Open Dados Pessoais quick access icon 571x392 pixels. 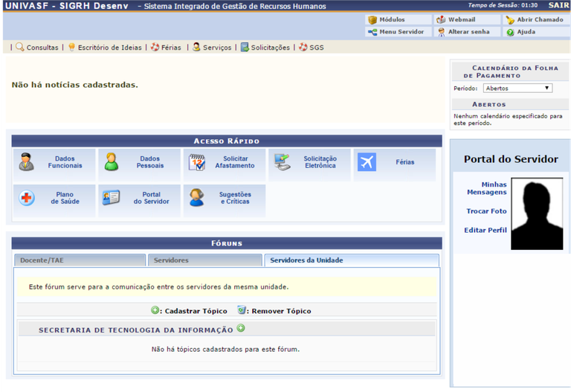coord(112,162)
